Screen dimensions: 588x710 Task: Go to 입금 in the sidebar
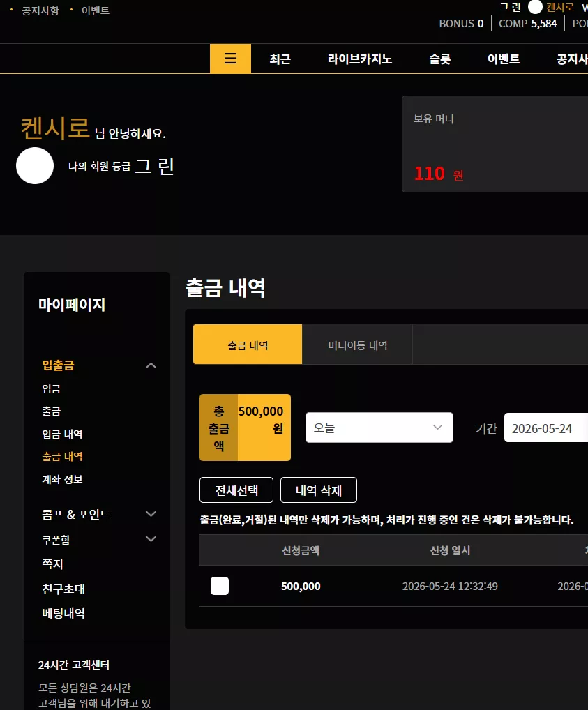51,388
